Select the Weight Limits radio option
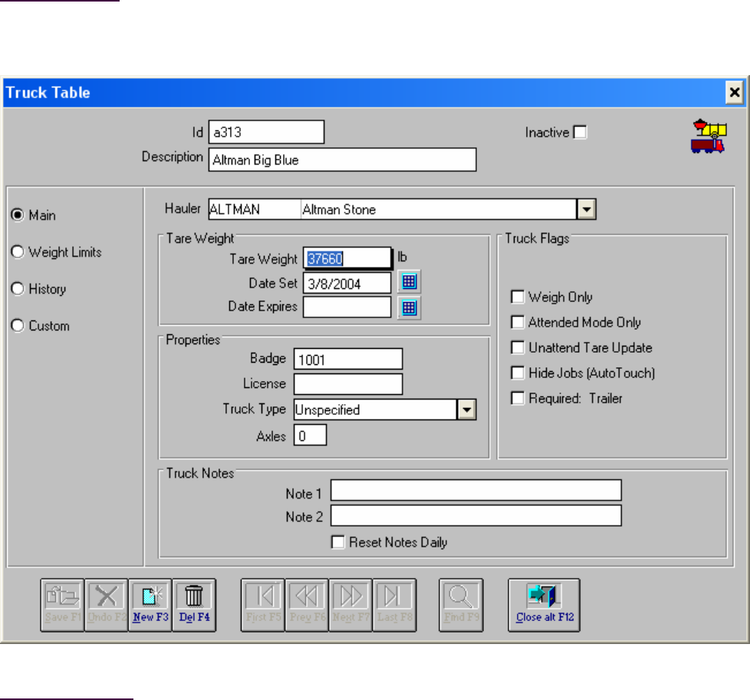750x700 pixels. click(18, 252)
